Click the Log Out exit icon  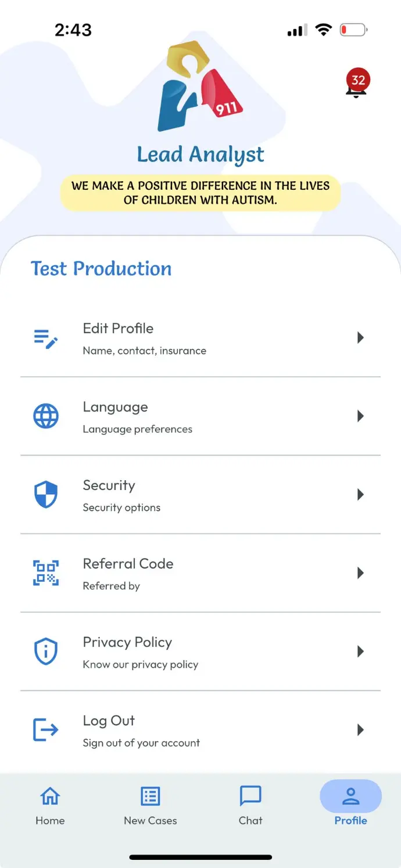pyautogui.click(x=46, y=730)
